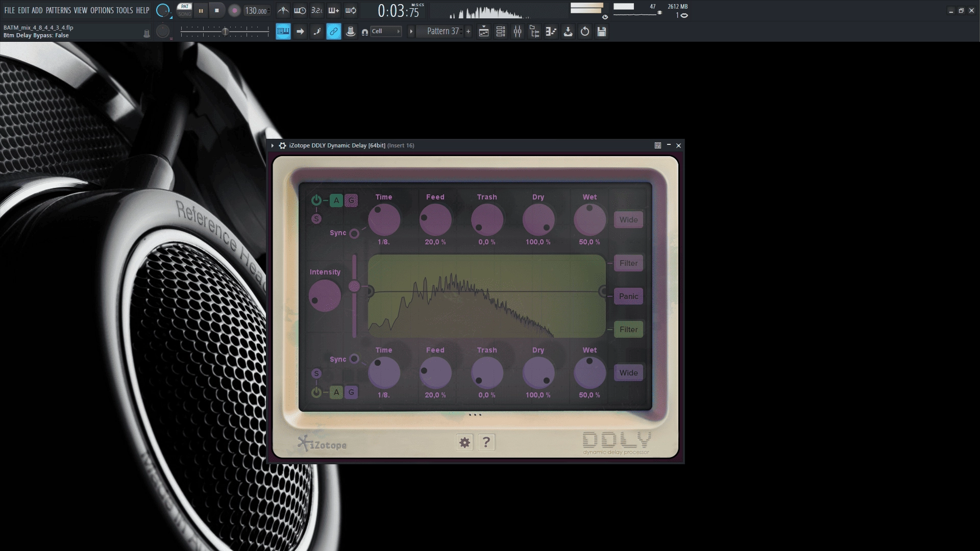Select the top delay G (grain) mode
980x551 pixels.
(351, 201)
